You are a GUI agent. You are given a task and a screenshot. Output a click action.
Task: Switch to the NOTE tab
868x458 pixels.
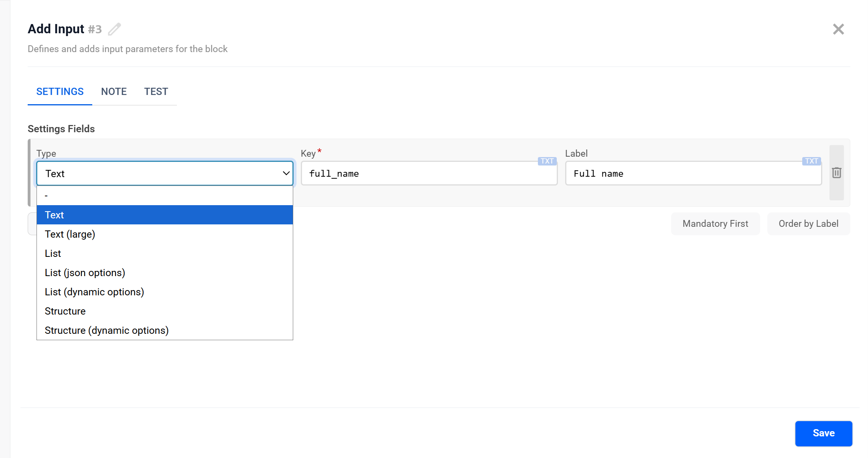coord(114,92)
